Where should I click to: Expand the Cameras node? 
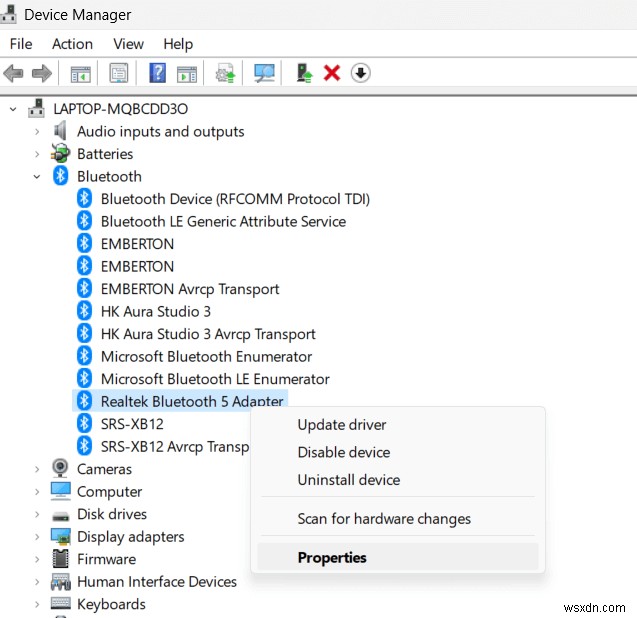[37, 469]
